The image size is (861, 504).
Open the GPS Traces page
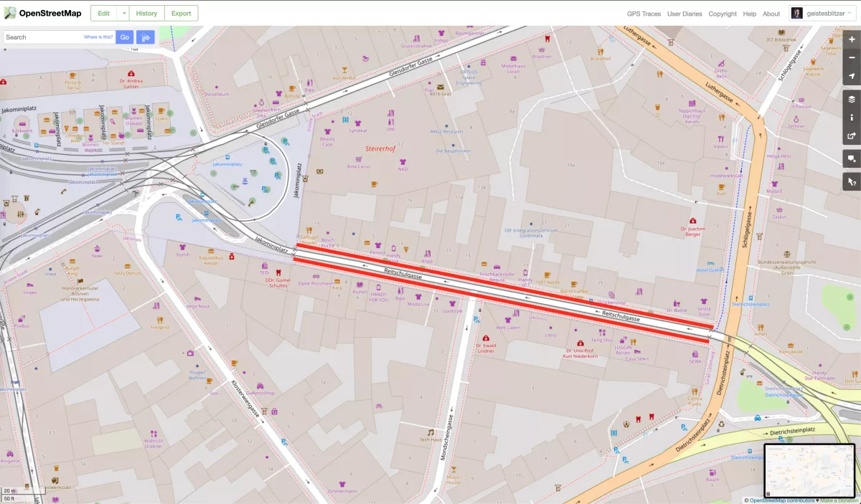tap(644, 14)
